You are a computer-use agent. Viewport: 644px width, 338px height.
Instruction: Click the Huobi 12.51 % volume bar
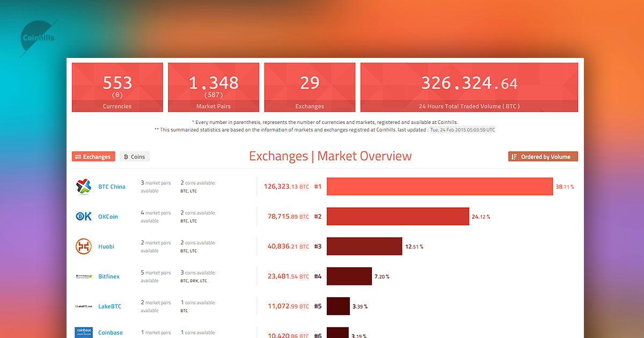[x=364, y=247]
